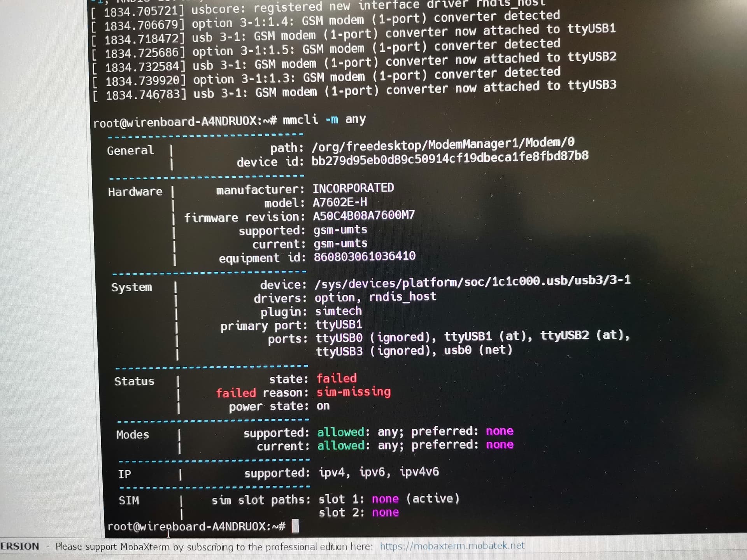Click the equipment id number 860803061036410

click(365, 256)
